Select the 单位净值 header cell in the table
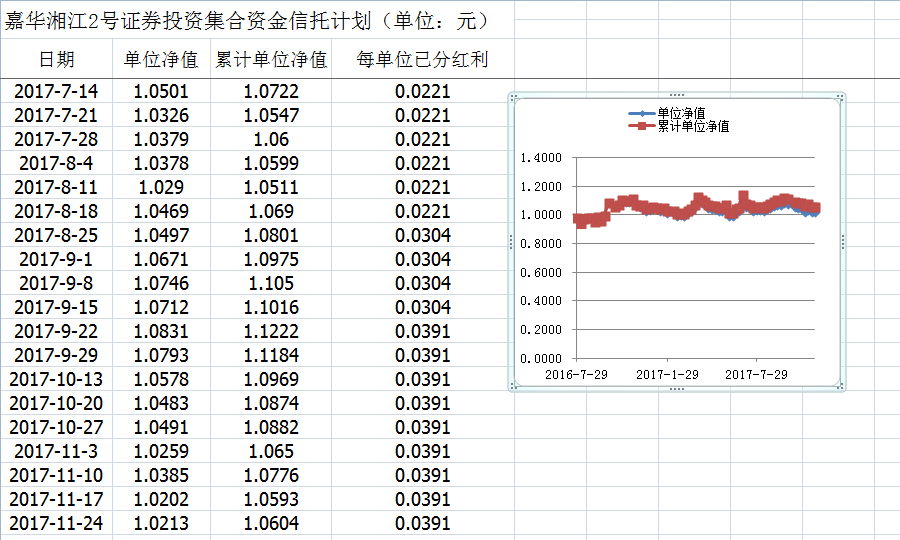Screen dimensions: 900x540 tap(160, 59)
